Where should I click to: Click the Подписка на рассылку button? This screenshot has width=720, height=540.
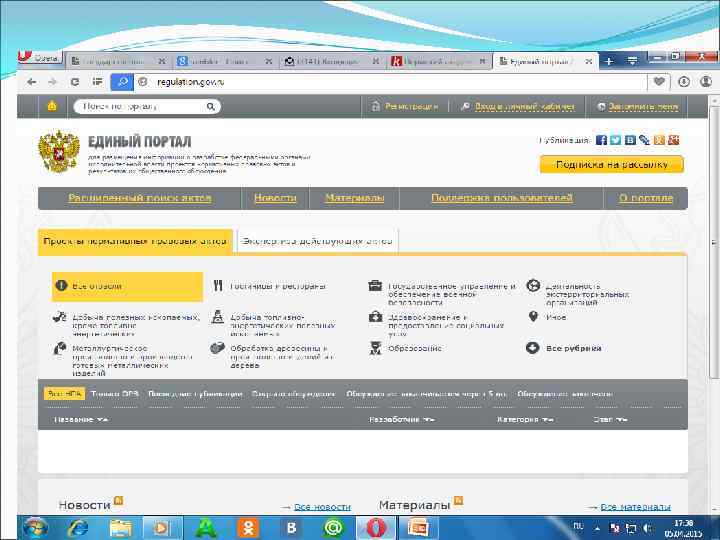pyautogui.click(x=612, y=164)
